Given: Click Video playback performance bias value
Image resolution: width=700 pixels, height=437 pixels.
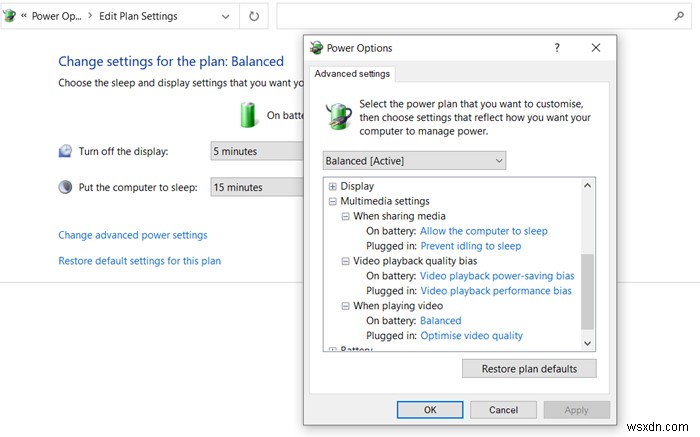Looking at the screenshot, I should tap(496, 291).
